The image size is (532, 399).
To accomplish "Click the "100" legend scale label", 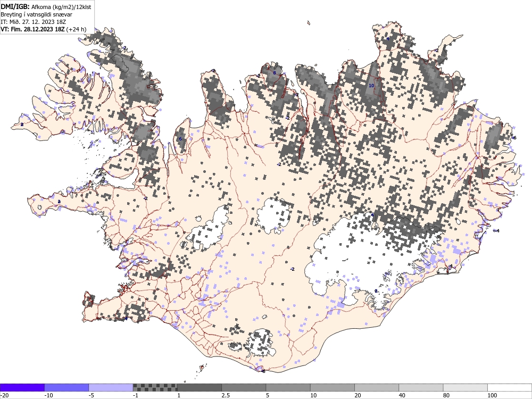I will (492, 395).
